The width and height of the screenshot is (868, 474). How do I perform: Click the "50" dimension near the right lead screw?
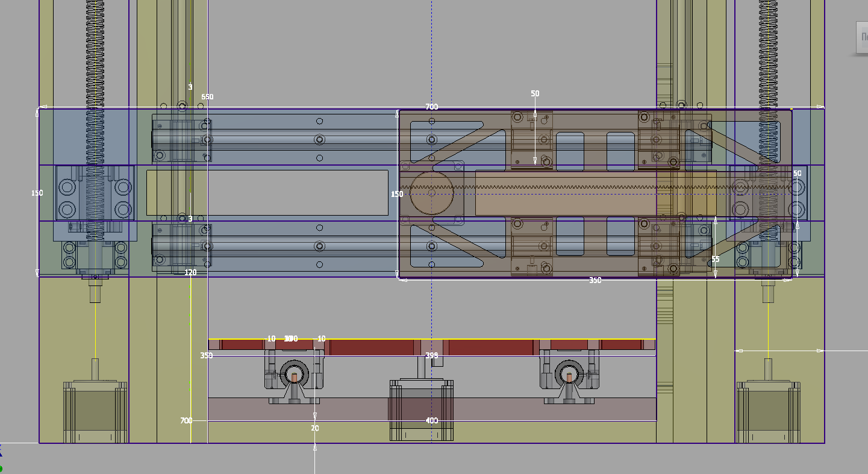click(x=798, y=173)
